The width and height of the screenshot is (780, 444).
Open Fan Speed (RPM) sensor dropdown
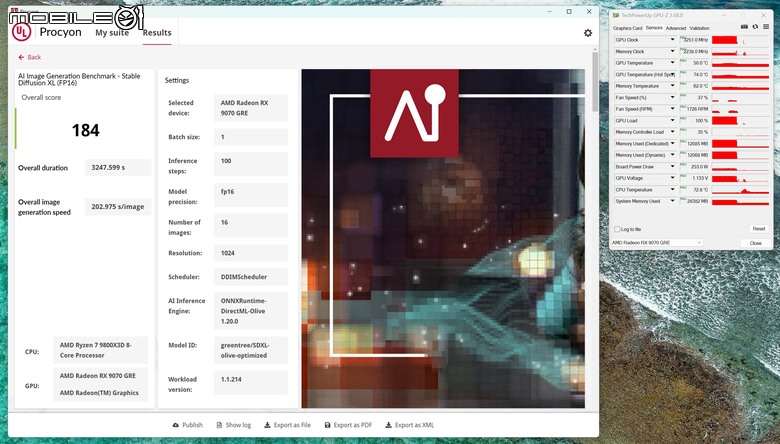click(672, 109)
